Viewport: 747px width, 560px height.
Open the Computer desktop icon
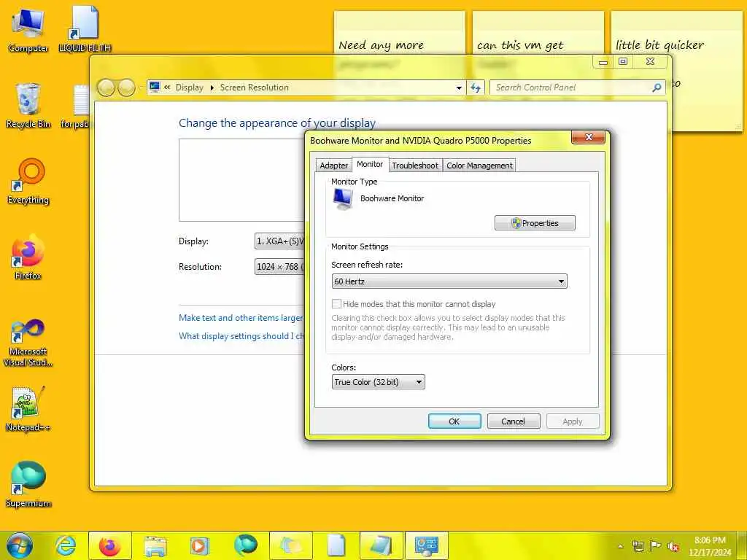(28, 31)
